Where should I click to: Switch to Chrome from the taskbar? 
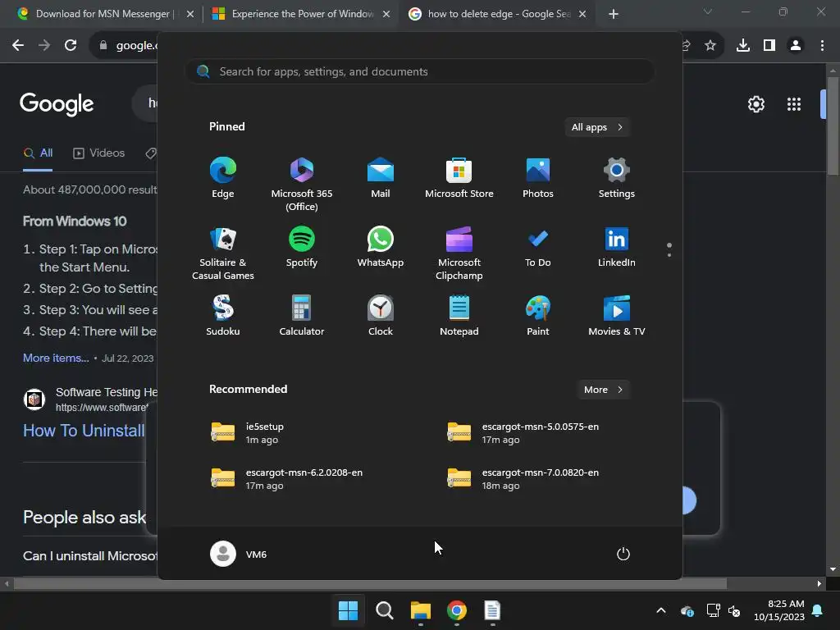[456, 610]
